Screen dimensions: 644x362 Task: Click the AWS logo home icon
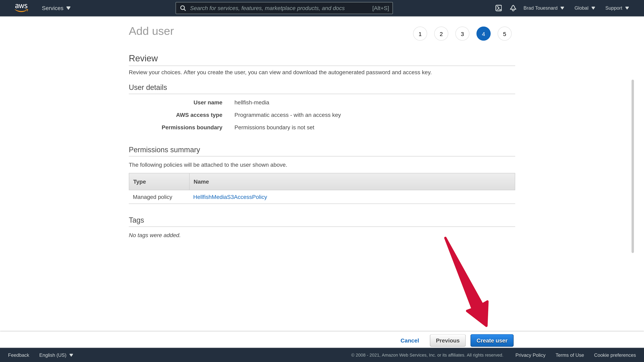tap(21, 8)
